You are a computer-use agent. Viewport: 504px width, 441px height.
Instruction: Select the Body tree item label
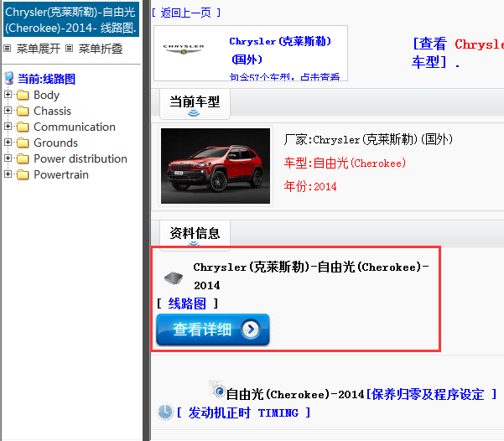[47, 95]
